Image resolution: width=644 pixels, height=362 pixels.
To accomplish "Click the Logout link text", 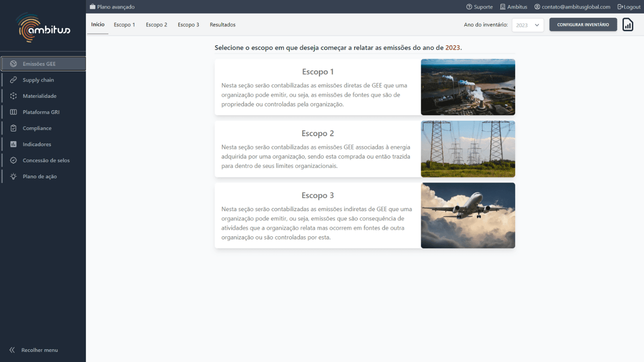I will pos(632,7).
